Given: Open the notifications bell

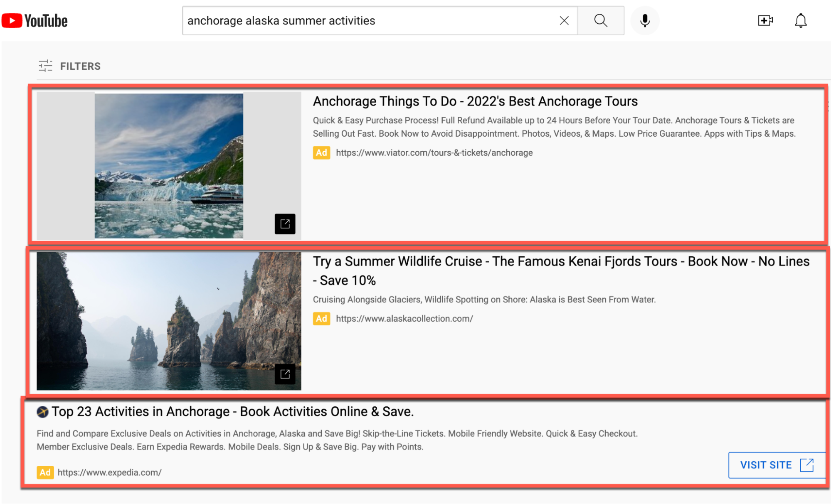Looking at the screenshot, I should click(801, 20).
